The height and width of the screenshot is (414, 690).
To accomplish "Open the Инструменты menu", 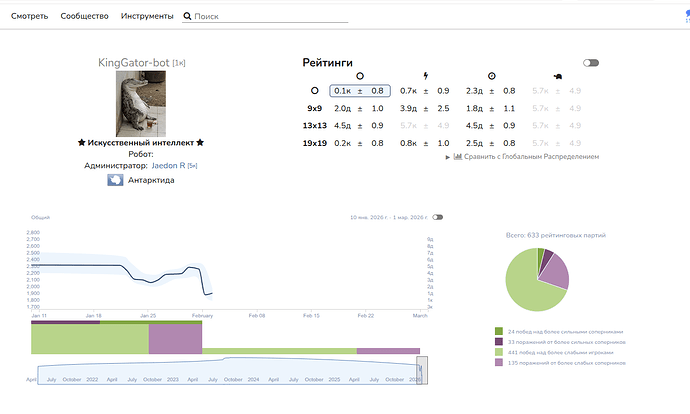I will [x=146, y=17].
